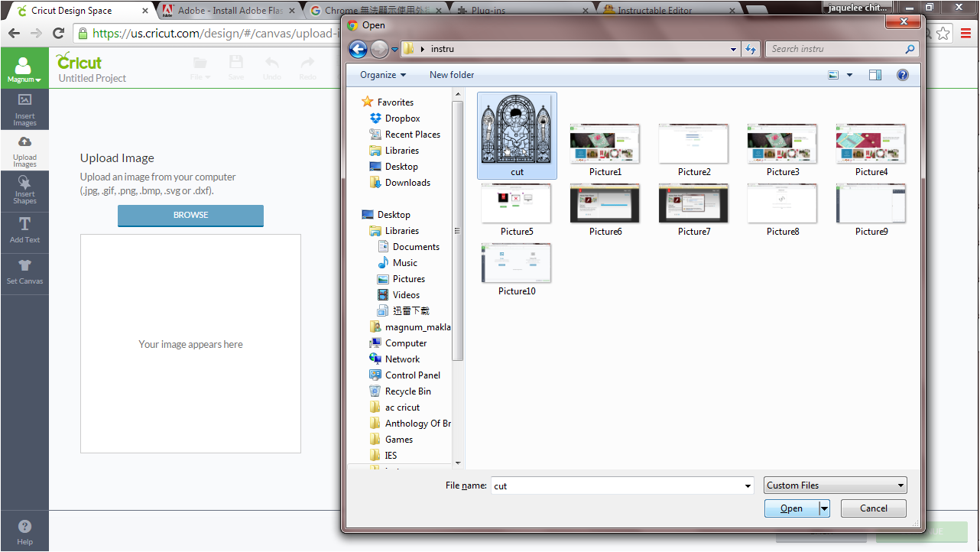980x552 pixels.
Task: Open Insert Shapes in Cricut sidebar
Action: click(24, 190)
